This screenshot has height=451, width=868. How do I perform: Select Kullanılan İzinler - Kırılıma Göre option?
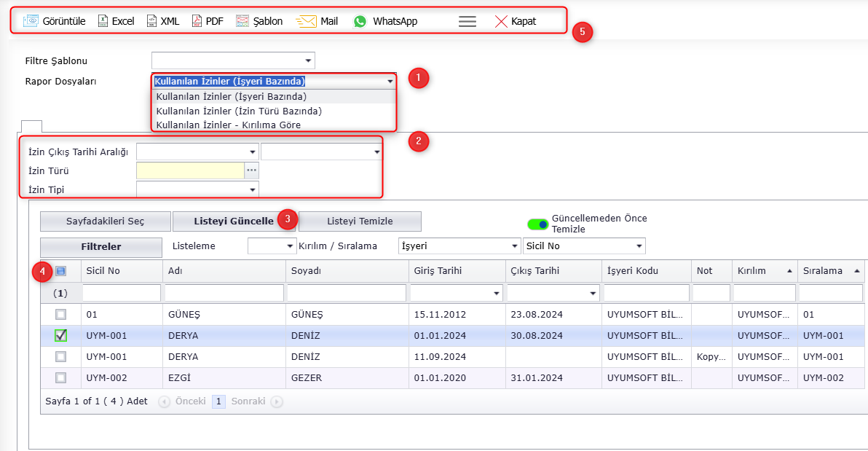(274, 125)
